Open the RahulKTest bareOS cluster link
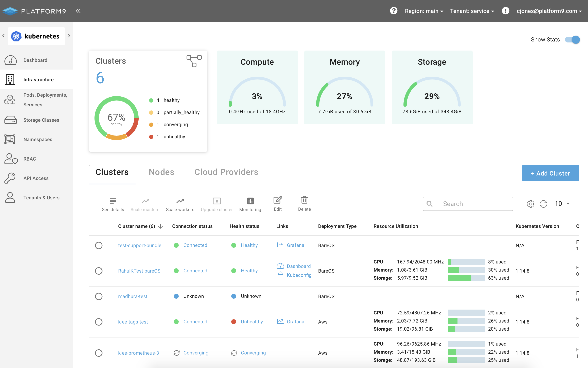The image size is (588, 368). click(139, 271)
